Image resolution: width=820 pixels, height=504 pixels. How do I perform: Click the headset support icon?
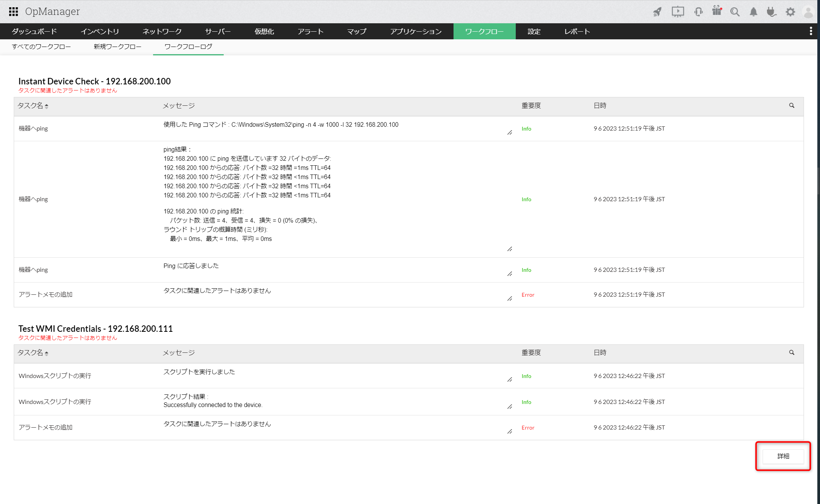698,12
